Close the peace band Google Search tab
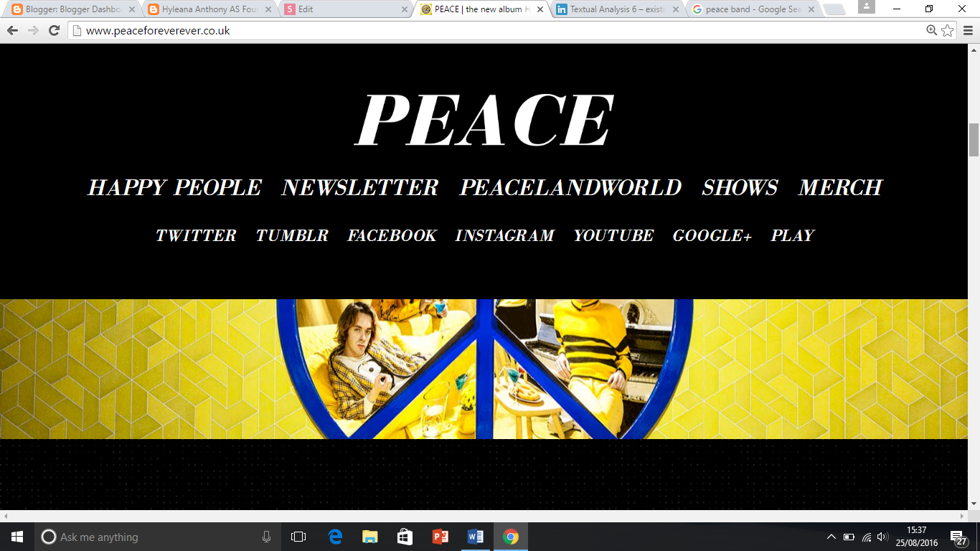This screenshot has height=551, width=980. (x=811, y=9)
